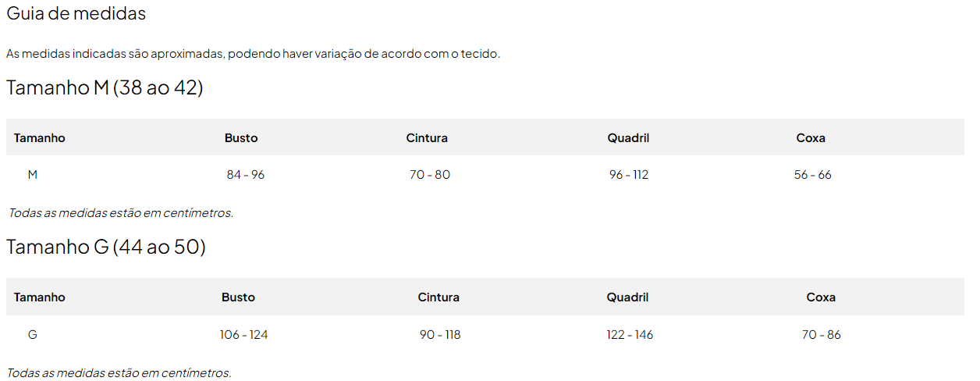980x381 pixels.
Task: Click Coxa column header in G table
Action: (821, 297)
